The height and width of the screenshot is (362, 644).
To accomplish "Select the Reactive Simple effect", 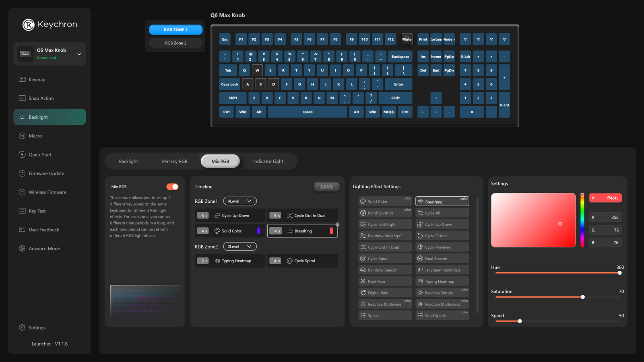I will tap(442, 292).
